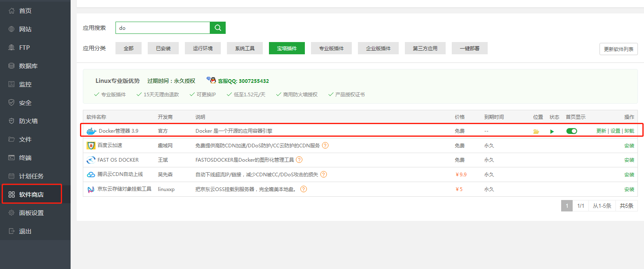Click the grid icon for 软件商店
The height and width of the screenshot is (269, 644).
[x=11, y=194]
